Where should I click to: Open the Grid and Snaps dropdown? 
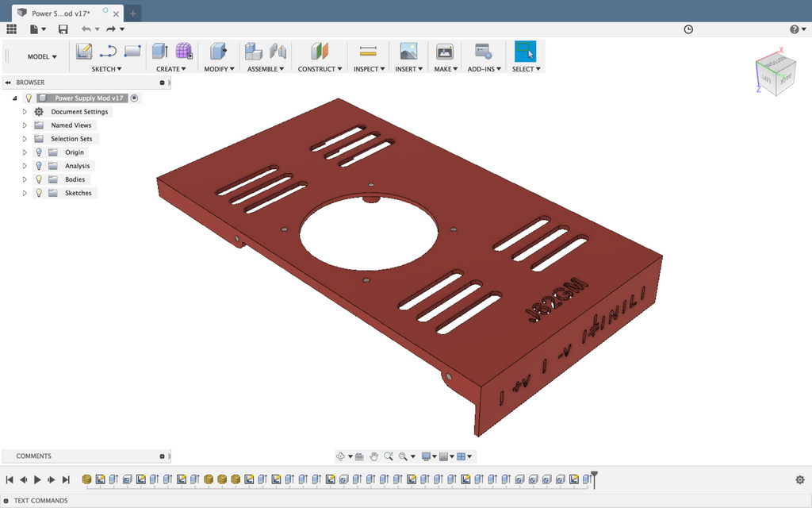pos(446,456)
